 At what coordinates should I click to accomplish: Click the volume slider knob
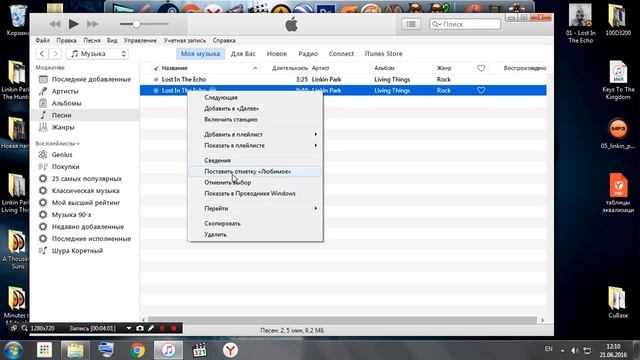(136, 24)
